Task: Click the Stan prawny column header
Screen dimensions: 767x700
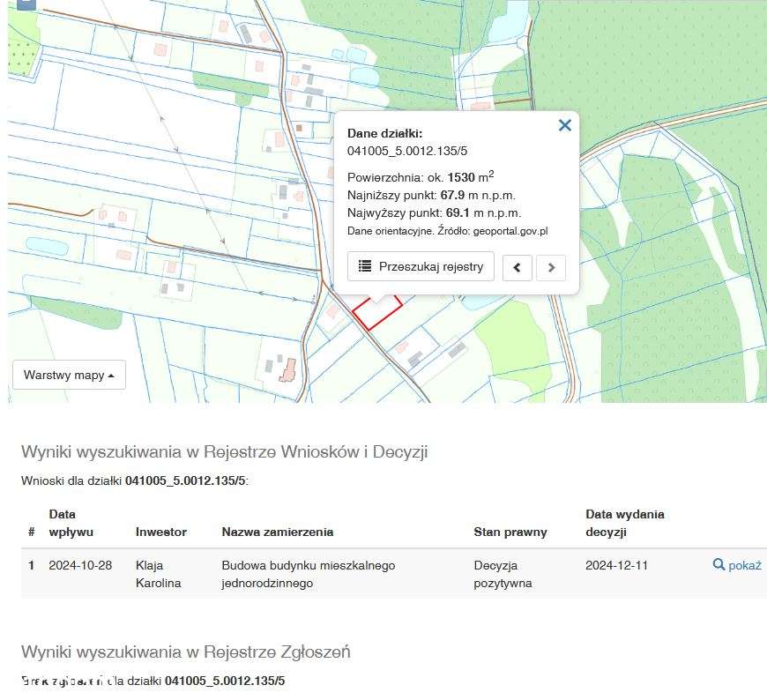Action: coord(510,532)
